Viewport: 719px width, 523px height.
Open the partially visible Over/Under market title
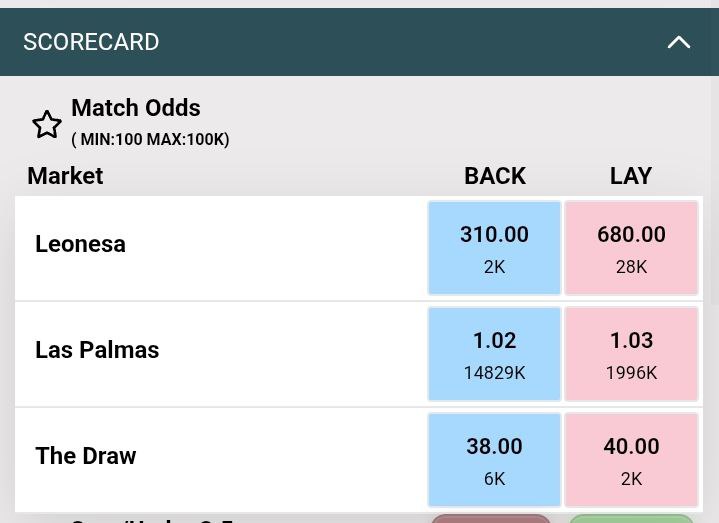[152, 519]
